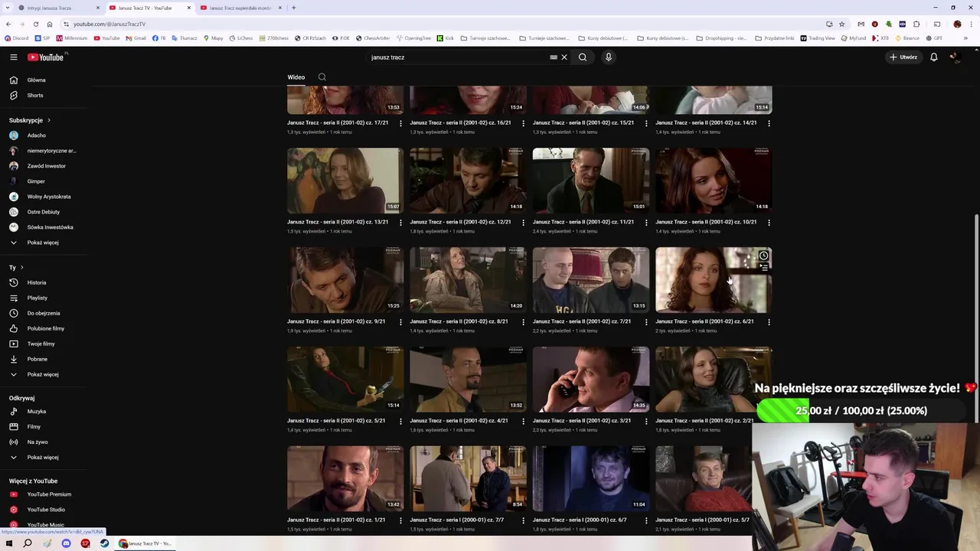Open the Discord bookmark
The image size is (980, 551).
[x=17, y=37]
